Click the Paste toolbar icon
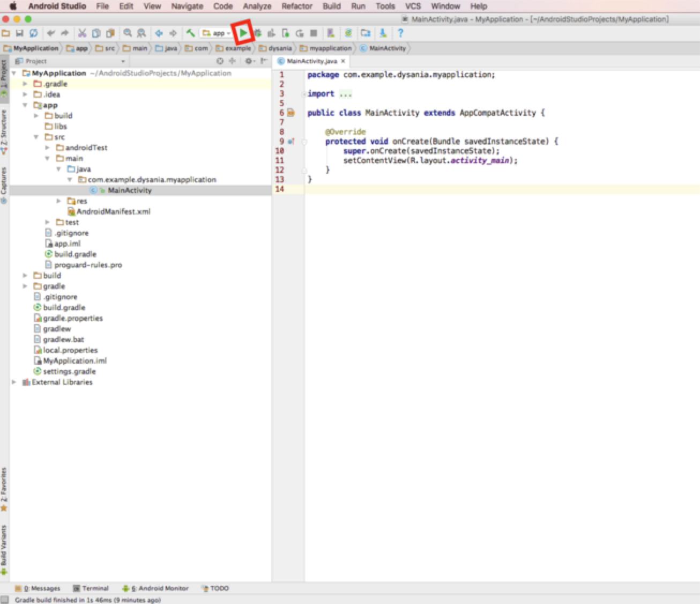 click(x=110, y=33)
